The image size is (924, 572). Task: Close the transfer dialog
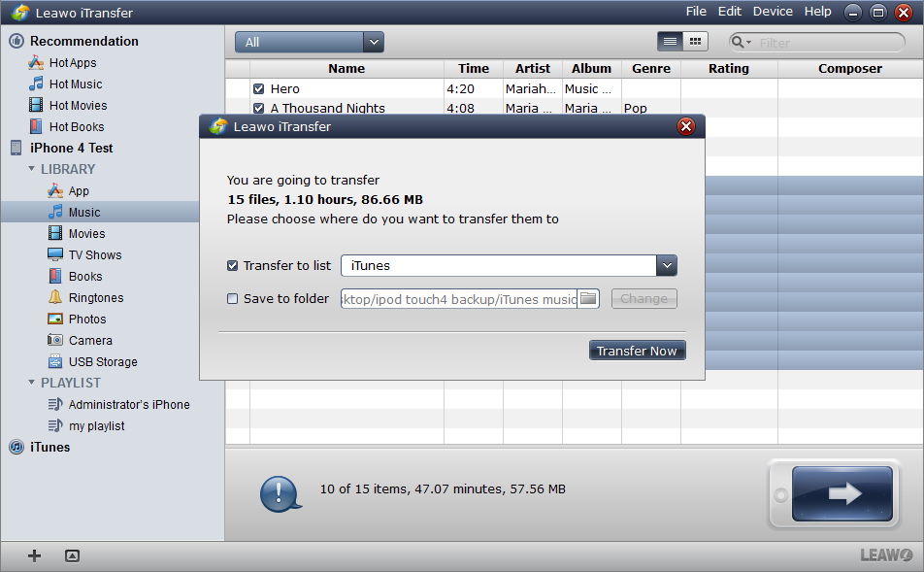(686, 126)
